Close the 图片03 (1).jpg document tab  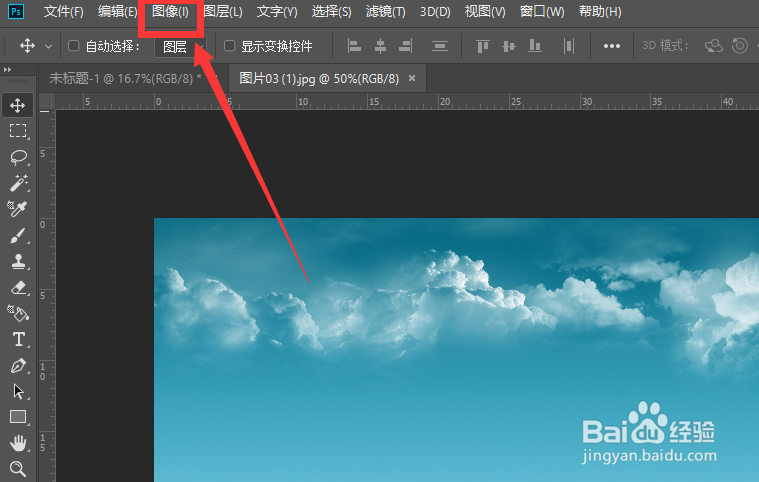pos(412,78)
